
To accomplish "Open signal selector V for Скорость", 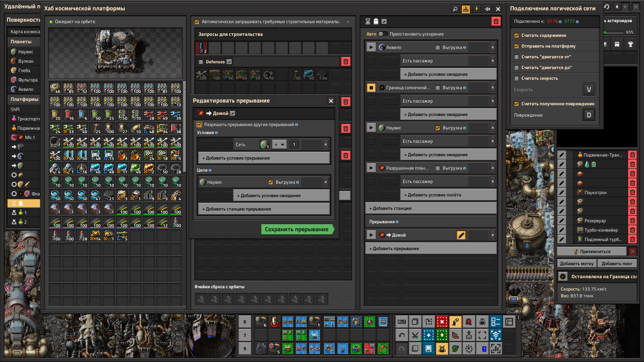I will tap(589, 89).
